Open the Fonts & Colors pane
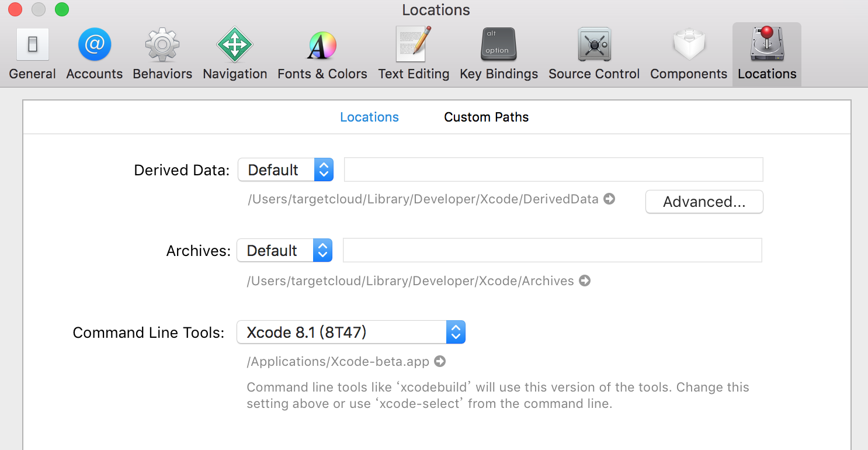The image size is (868, 450). pyautogui.click(x=322, y=54)
